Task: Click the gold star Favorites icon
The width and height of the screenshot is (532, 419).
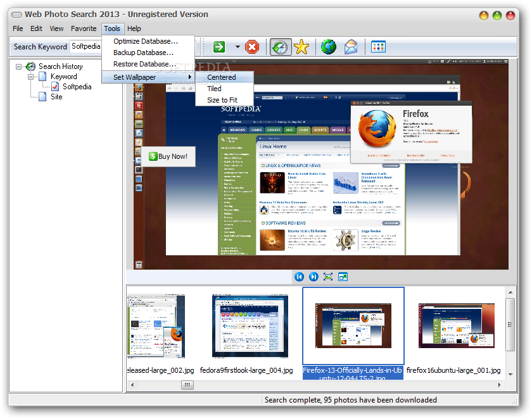Action: [x=301, y=47]
